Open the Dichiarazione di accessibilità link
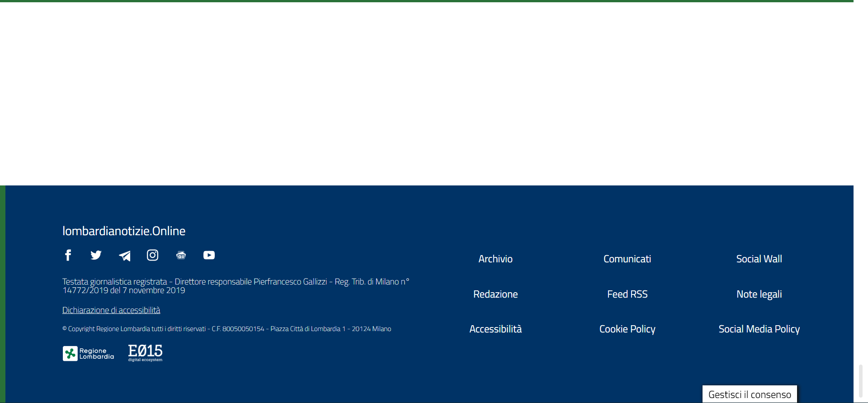Image resolution: width=868 pixels, height=403 pixels. pyautogui.click(x=111, y=310)
